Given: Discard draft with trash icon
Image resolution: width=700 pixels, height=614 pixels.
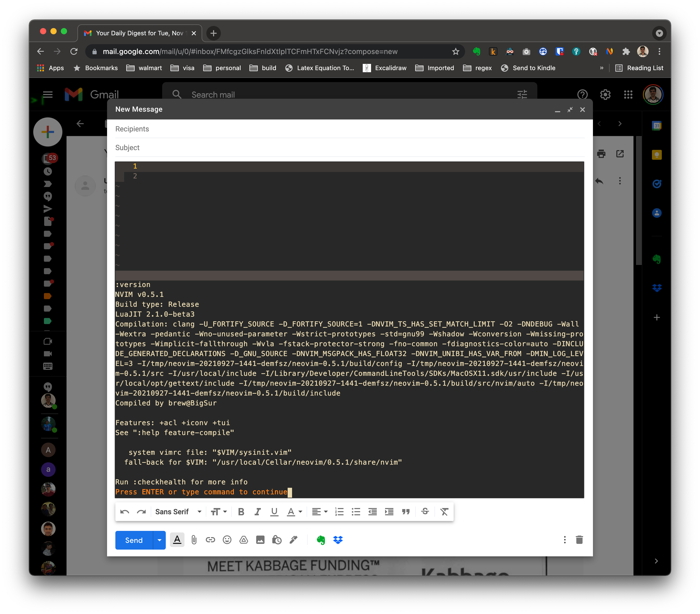Looking at the screenshot, I should [579, 540].
